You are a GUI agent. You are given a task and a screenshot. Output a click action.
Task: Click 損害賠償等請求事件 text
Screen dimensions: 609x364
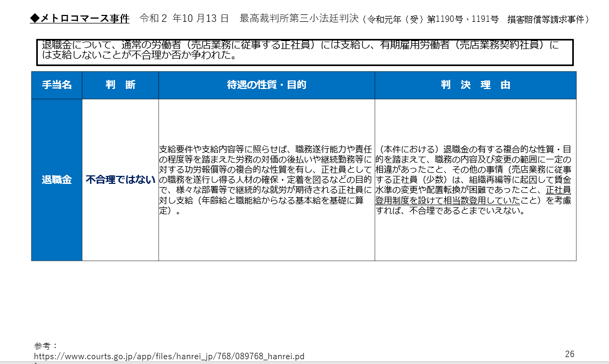pyautogui.click(x=545, y=19)
